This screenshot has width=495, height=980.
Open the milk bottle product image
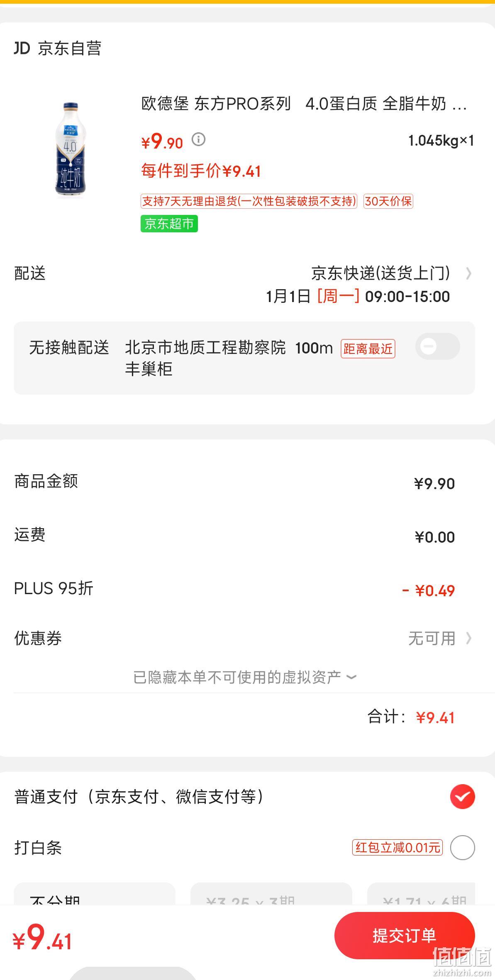(71, 149)
